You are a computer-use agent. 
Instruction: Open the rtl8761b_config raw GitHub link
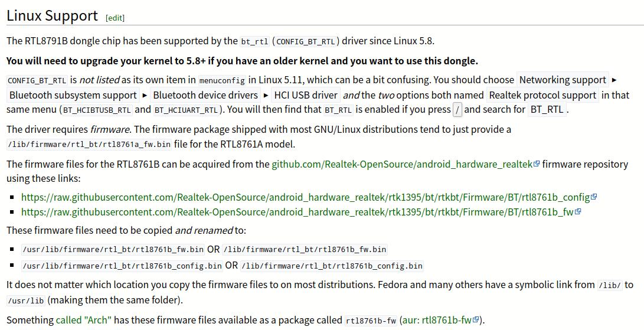305,197
